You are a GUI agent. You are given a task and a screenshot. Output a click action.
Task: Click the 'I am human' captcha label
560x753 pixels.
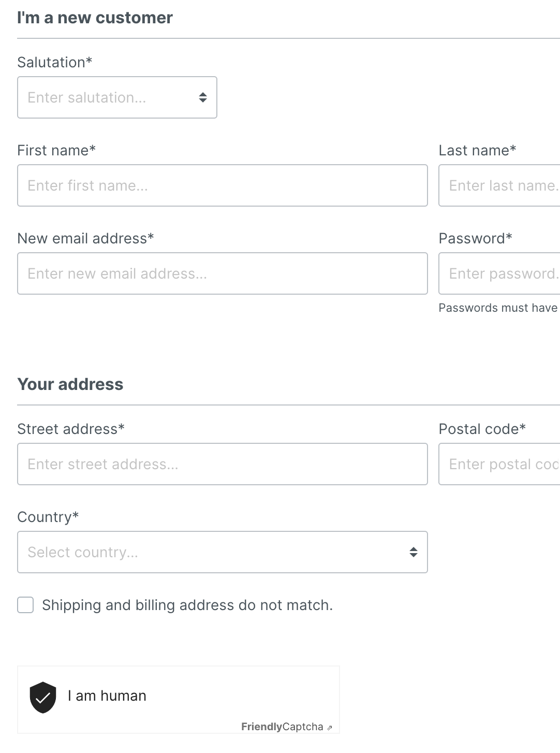107,696
